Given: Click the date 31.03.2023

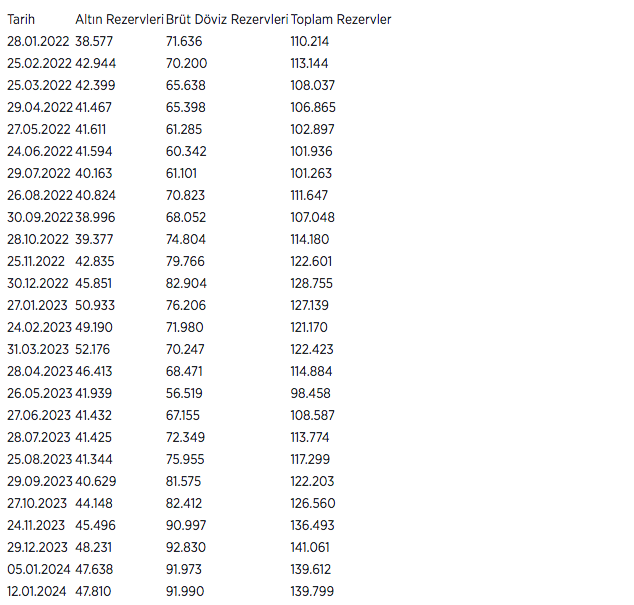Looking at the screenshot, I should pos(39,349).
